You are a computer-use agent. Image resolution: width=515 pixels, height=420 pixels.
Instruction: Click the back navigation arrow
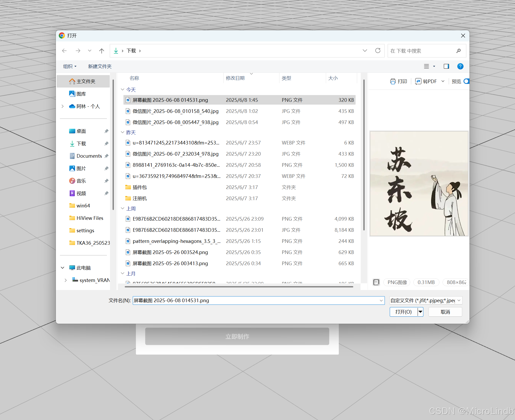(x=64, y=51)
